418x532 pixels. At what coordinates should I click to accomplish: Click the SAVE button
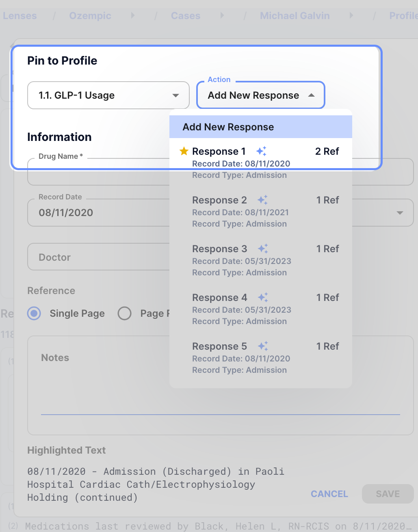pos(388,494)
